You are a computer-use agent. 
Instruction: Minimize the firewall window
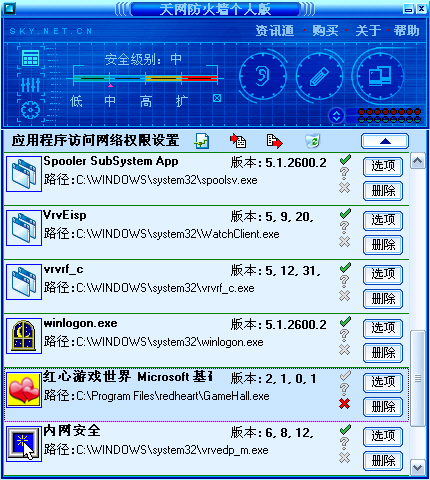point(409,8)
